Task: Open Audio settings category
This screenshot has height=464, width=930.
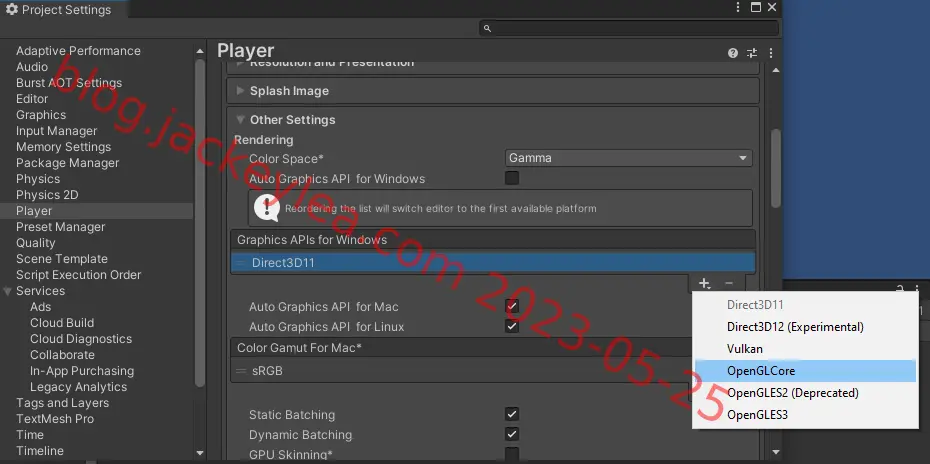Action: pyautogui.click(x=32, y=67)
